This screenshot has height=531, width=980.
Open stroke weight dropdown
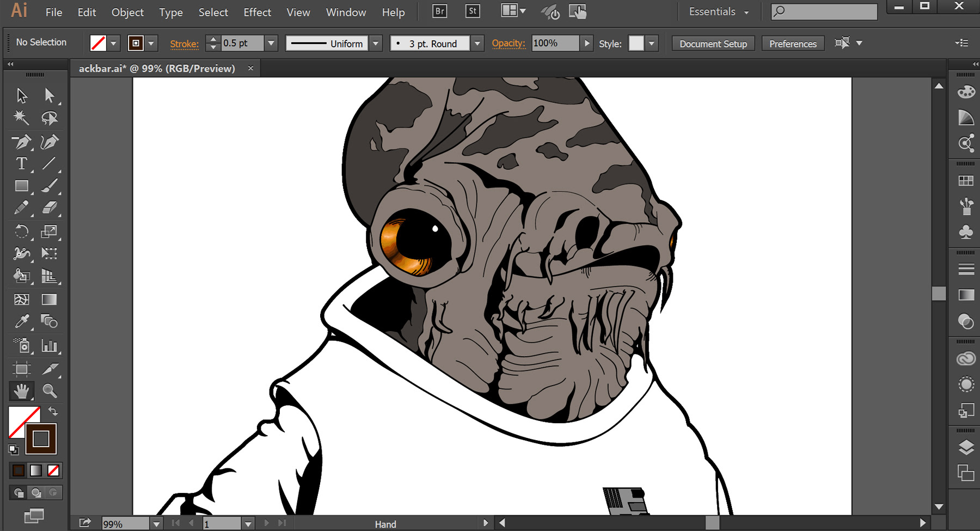pyautogui.click(x=271, y=43)
